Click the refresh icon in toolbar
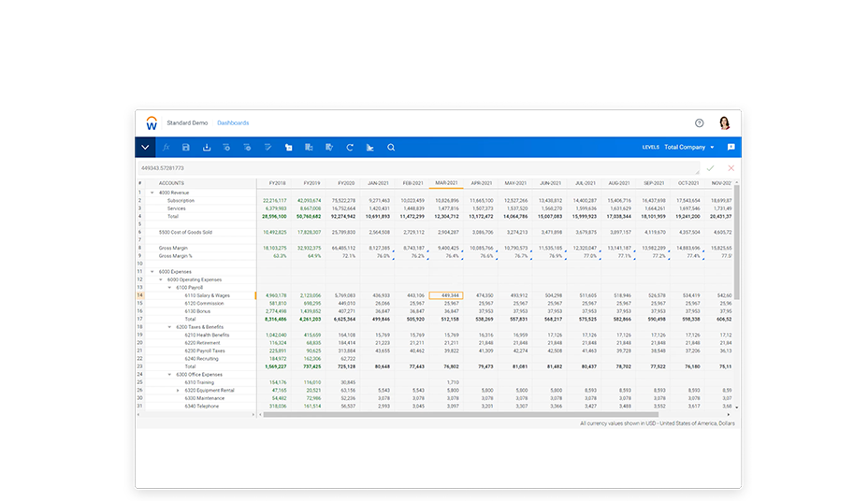Screen dimensions: 868x501 (350, 148)
